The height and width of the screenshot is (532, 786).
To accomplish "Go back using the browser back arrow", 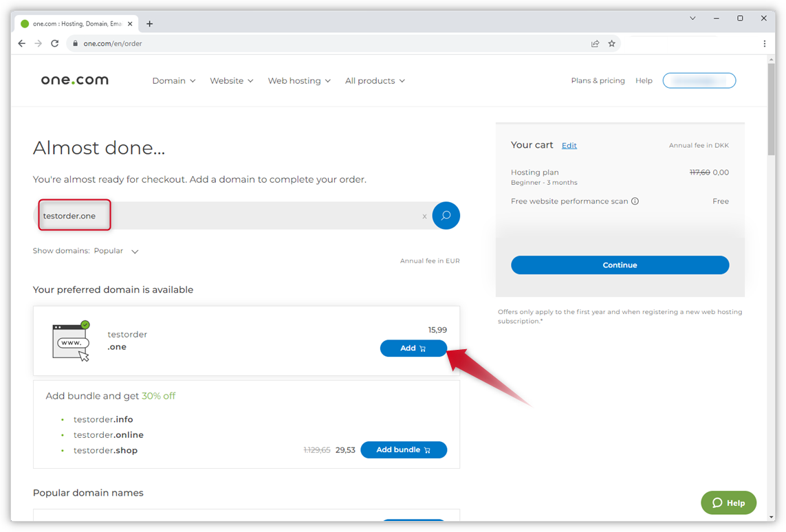I will click(x=21, y=43).
